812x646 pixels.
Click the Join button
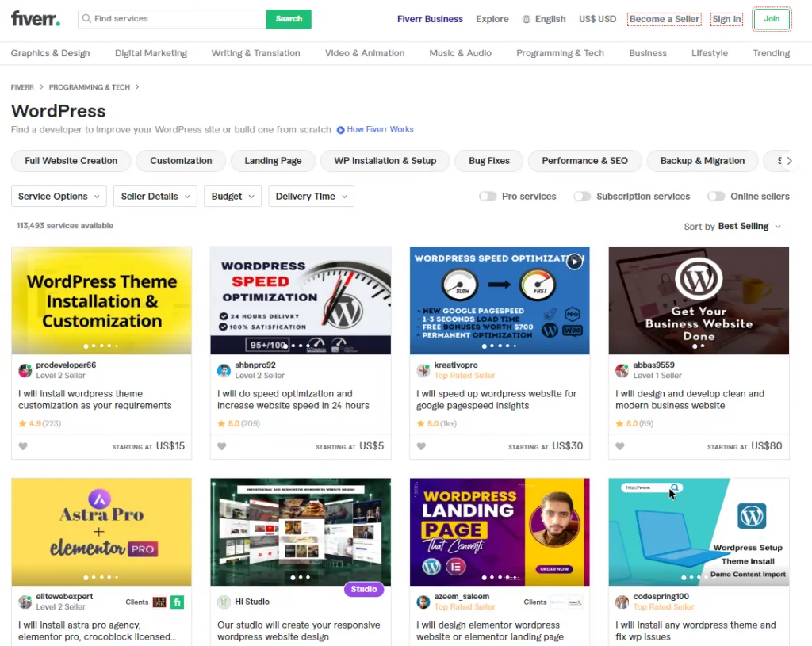coord(771,19)
